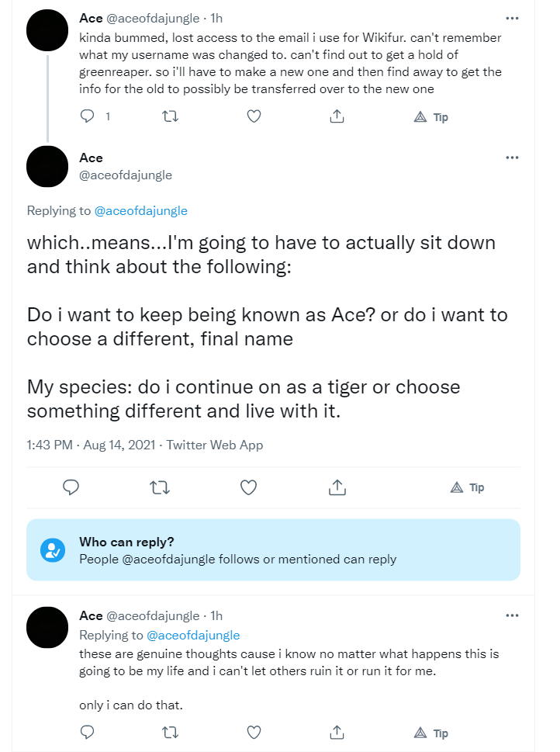Screen dimensions: 560x752
Task: Open more options for the top tweet
Action: [x=512, y=18]
